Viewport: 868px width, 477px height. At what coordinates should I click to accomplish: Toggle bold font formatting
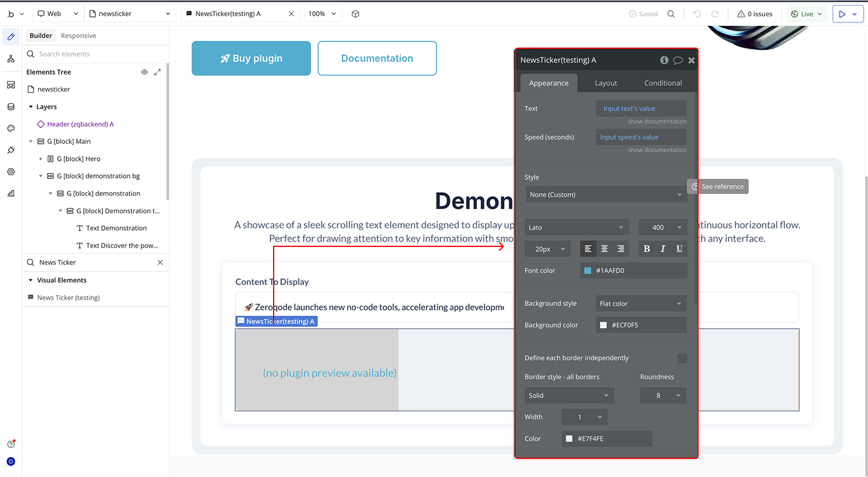coord(647,249)
